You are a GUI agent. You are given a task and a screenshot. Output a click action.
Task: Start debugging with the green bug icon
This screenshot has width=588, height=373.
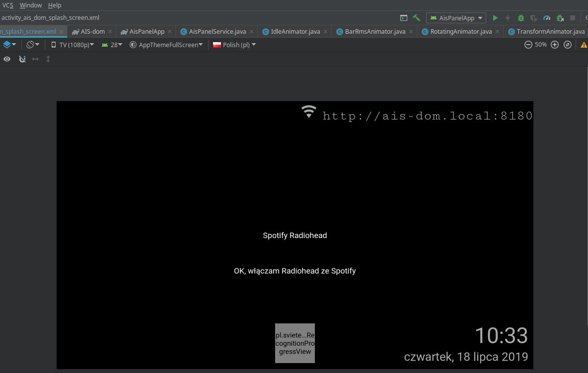(521, 17)
